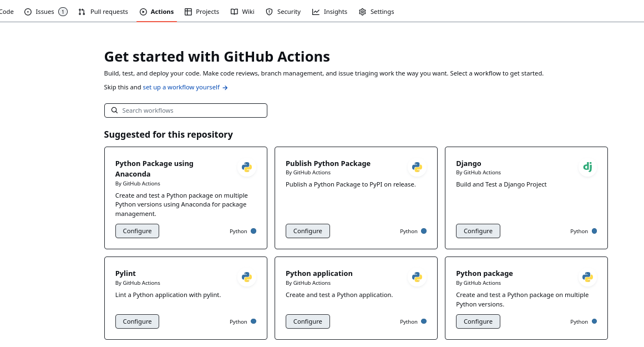The image size is (644, 347).
Task: Click the blue Python language dot on the Django card
Action: tap(594, 230)
